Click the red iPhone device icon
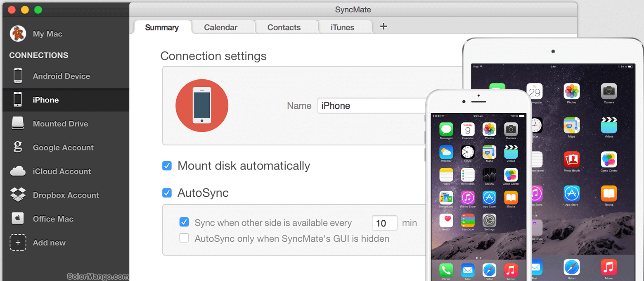The height and width of the screenshot is (281, 644). pos(202,105)
